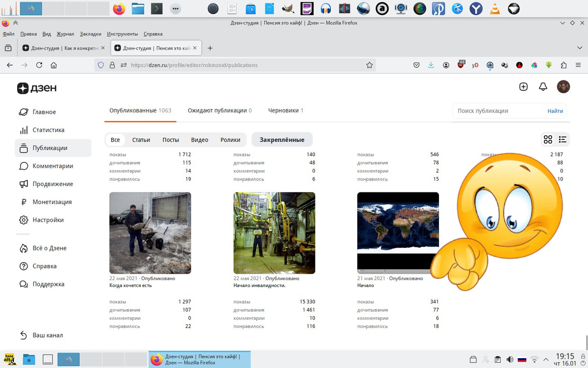This screenshot has width=588, height=368.
Task: Open the Черновики tab
Action: [286, 110]
